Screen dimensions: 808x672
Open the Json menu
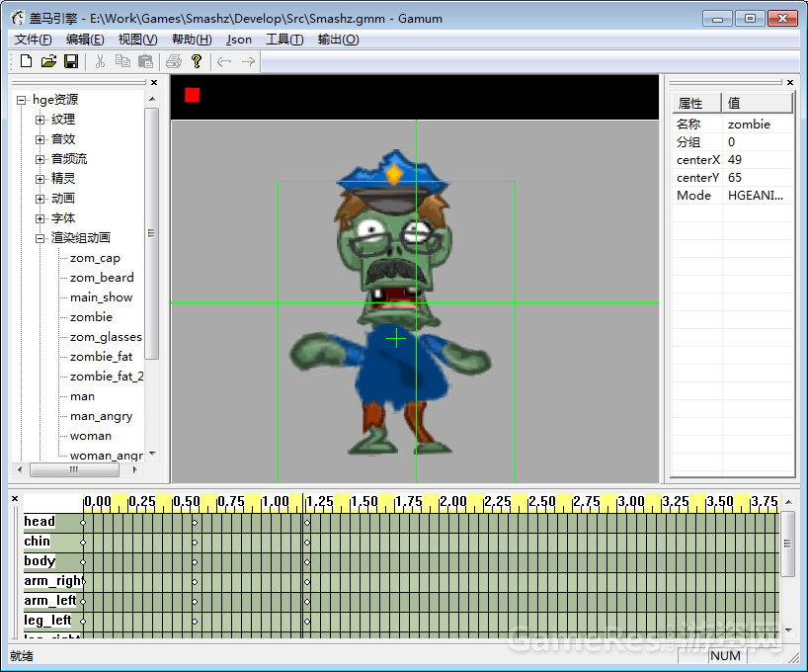(238, 40)
